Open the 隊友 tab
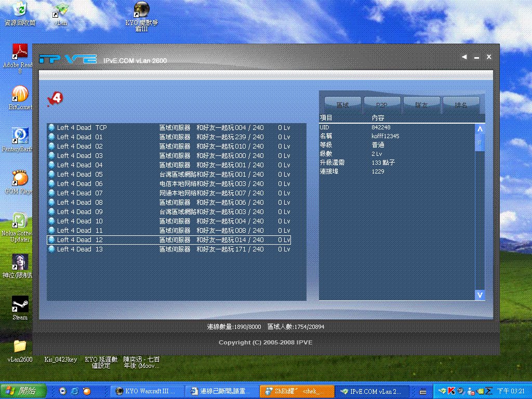Image resolution: width=532 pixels, height=399 pixels. coord(421,105)
